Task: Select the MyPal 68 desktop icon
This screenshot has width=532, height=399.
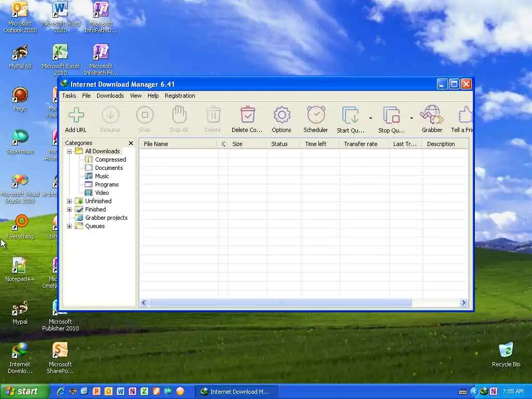Action: [x=20, y=57]
